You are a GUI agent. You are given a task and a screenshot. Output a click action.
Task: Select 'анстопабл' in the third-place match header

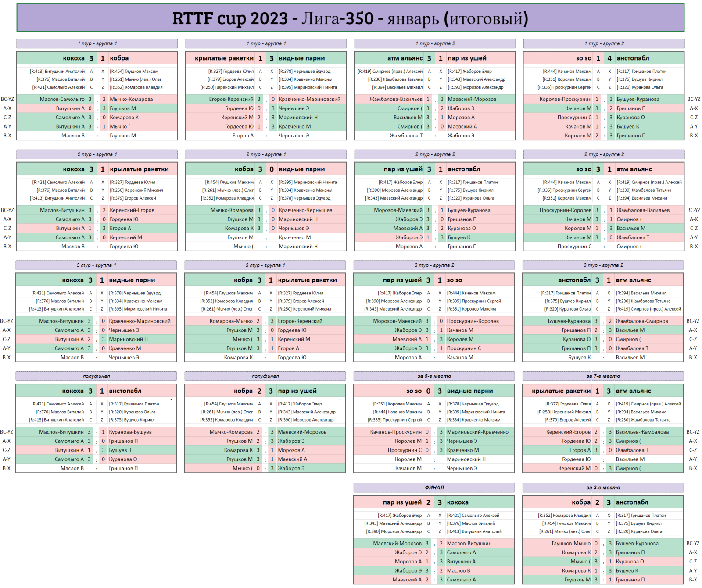coord(632,502)
